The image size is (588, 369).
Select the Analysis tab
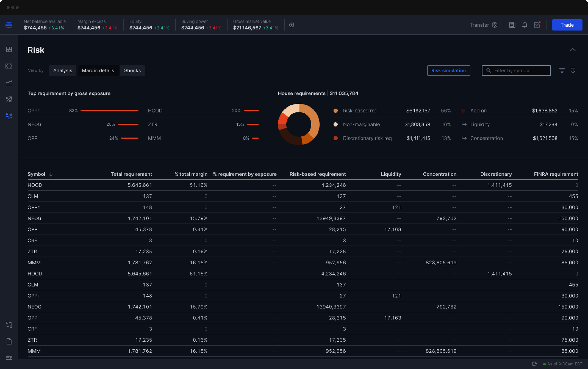tap(63, 70)
